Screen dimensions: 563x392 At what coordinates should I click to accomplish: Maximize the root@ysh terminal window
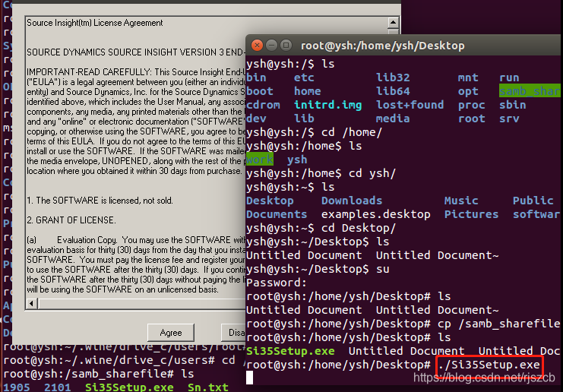(x=286, y=46)
